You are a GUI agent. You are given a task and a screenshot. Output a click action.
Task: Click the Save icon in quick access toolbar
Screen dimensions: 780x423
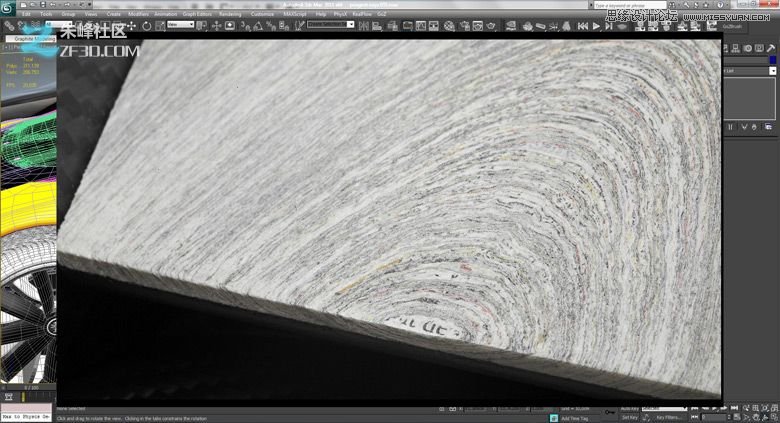point(42,4)
